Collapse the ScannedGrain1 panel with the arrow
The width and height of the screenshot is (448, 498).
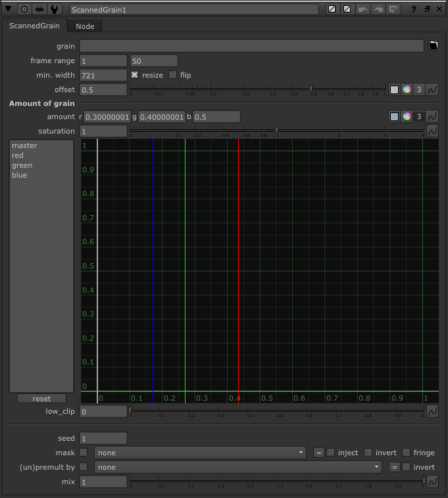tap(9, 9)
